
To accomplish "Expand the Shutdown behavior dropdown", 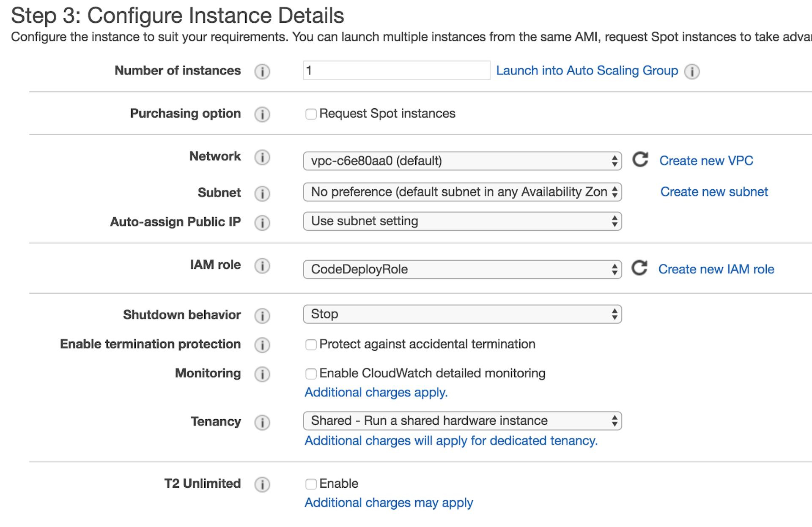I will click(462, 314).
